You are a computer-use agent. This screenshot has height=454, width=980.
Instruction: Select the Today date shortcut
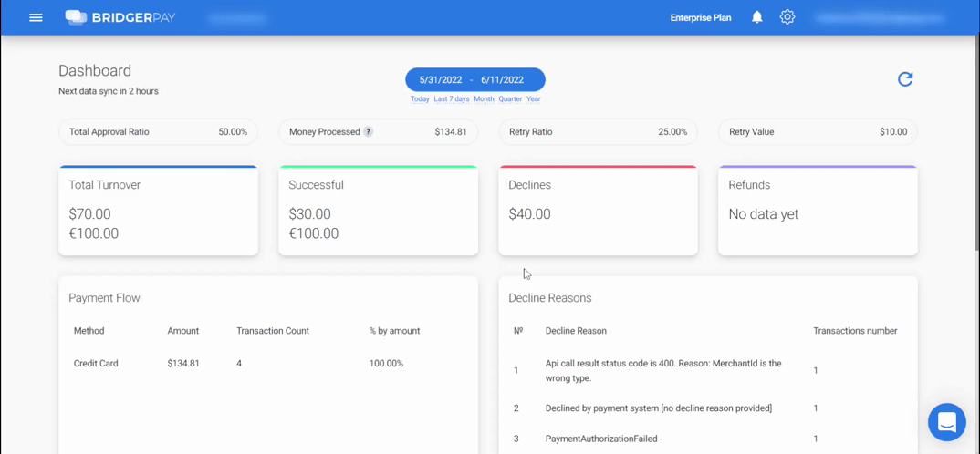click(x=420, y=99)
